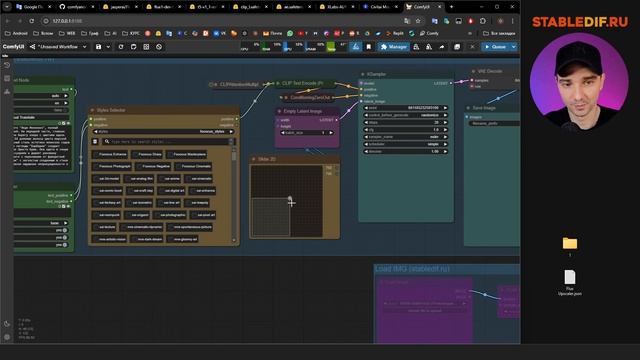Adjust the KSampler denoise value field
Viewport: 640px width, 360px height.
pyautogui.click(x=406, y=151)
